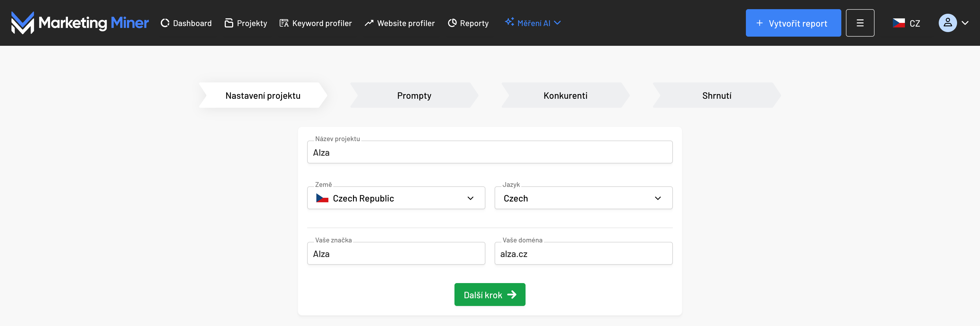Screen dimensions: 980x326
Task: Click the Vytvořit report button
Action: click(793, 23)
